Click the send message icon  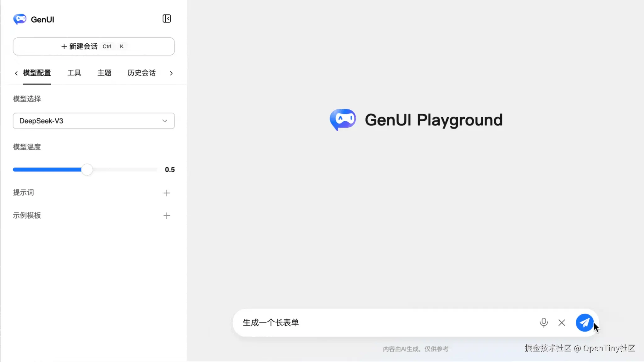click(x=584, y=322)
